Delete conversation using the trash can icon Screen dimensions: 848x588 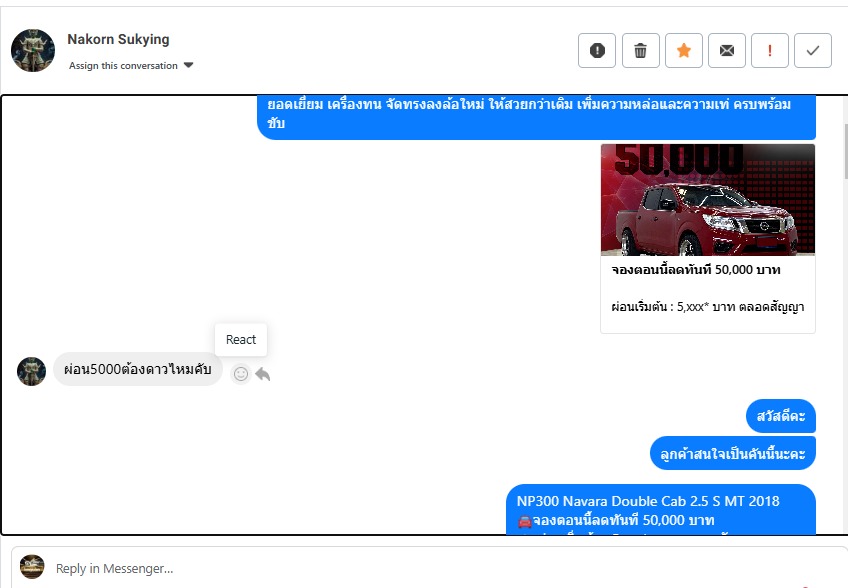(640, 50)
